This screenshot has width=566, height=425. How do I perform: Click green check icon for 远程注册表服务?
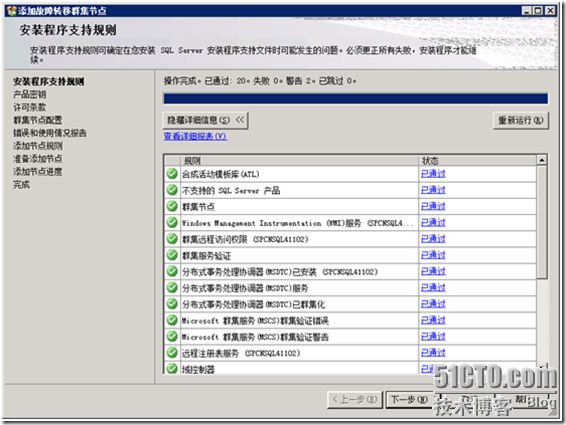[x=172, y=352]
